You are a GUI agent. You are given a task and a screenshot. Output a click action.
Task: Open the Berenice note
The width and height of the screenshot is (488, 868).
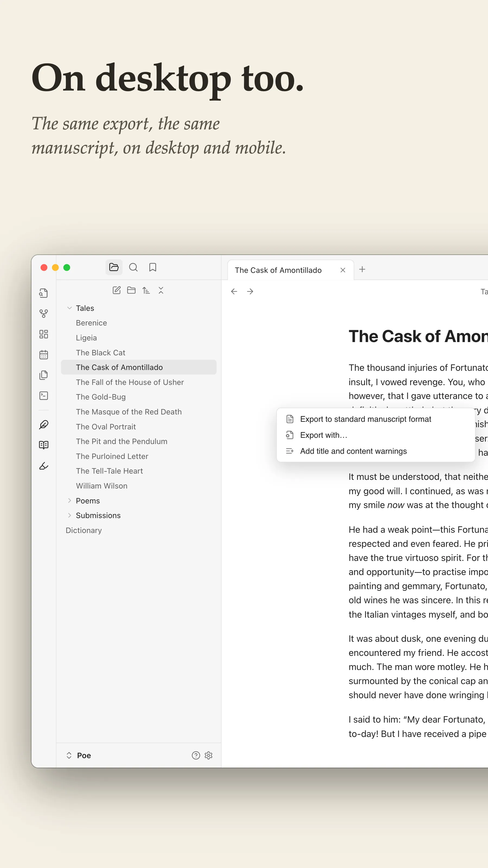point(139,323)
